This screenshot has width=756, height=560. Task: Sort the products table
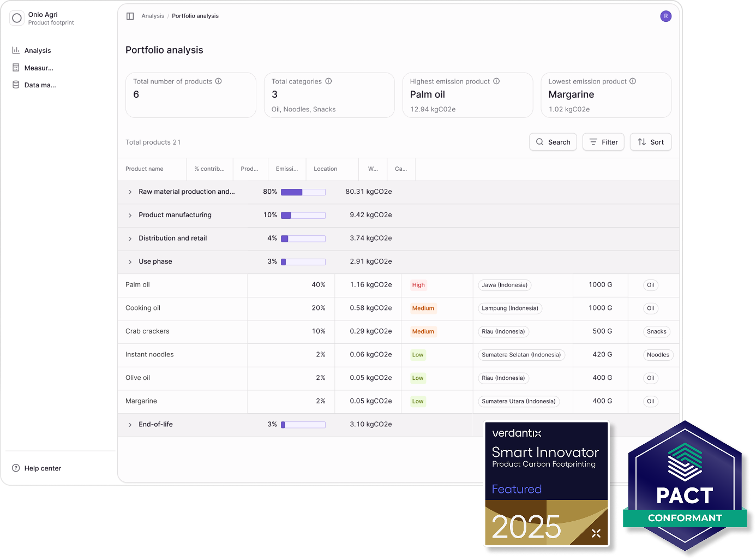[x=650, y=142]
